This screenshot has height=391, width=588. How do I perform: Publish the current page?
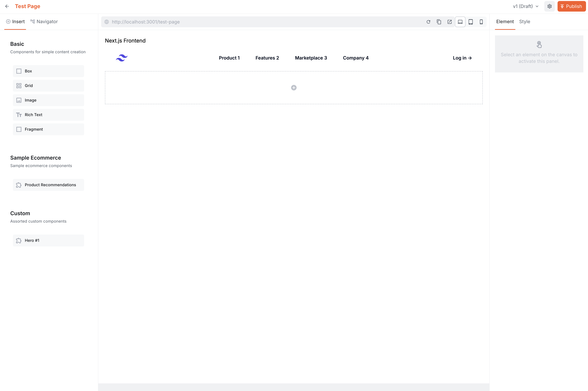coord(571,6)
